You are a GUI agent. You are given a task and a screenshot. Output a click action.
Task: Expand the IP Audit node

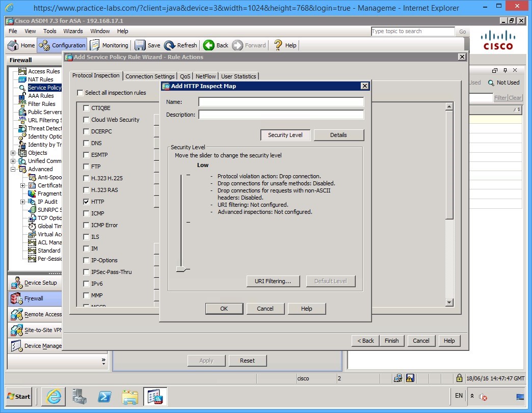pos(22,201)
